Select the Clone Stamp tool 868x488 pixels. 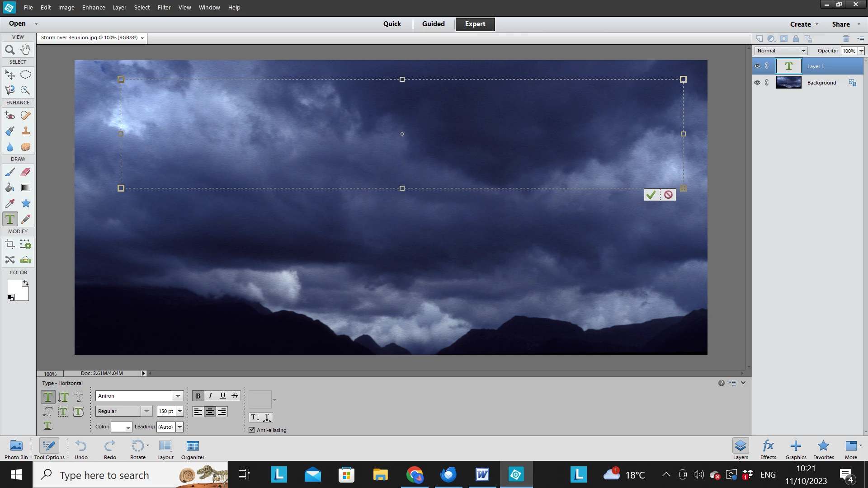(x=26, y=131)
